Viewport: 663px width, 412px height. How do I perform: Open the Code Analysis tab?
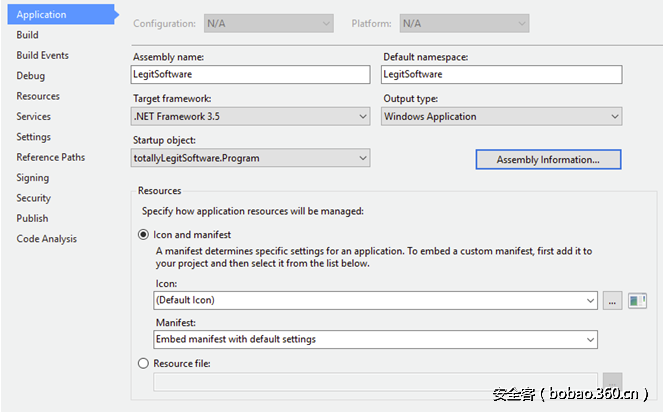tap(47, 239)
